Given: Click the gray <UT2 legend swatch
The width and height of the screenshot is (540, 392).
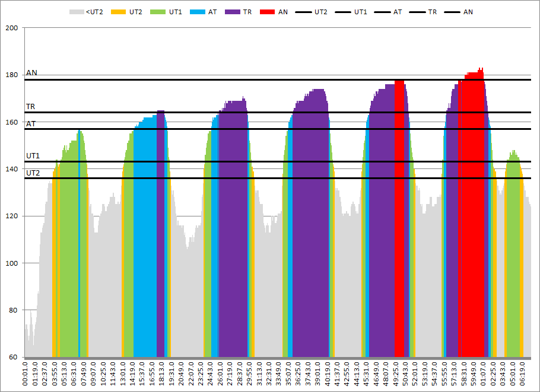Looking at the screenshot, I should click(77, 12).
